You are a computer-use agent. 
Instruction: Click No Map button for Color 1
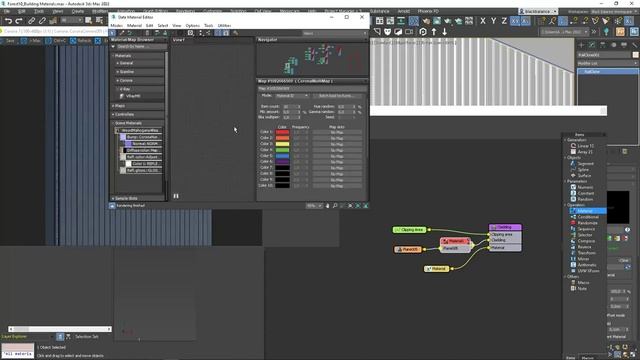pos(337,132)
